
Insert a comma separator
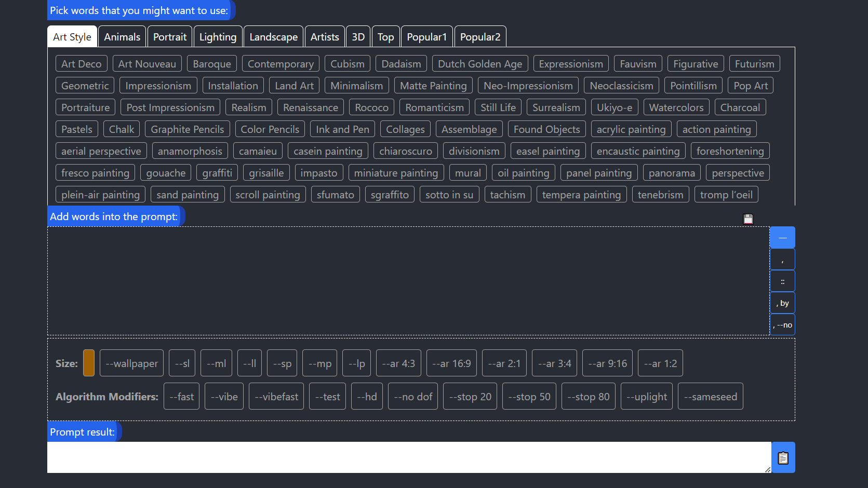click(x=782, y=260)
